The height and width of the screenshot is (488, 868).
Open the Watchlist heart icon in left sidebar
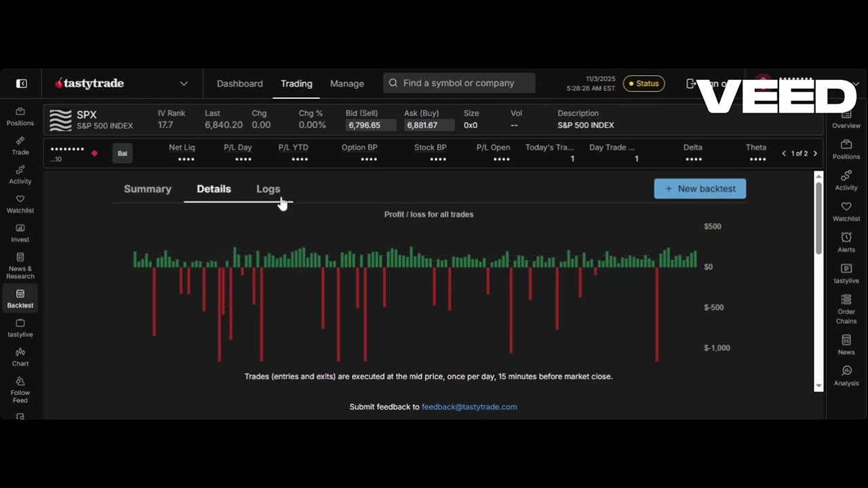(x=20, y=203)
